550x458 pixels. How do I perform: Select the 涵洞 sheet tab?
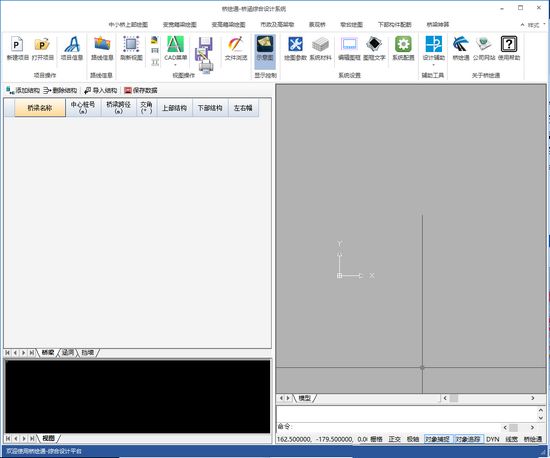[x=68, y=352]
